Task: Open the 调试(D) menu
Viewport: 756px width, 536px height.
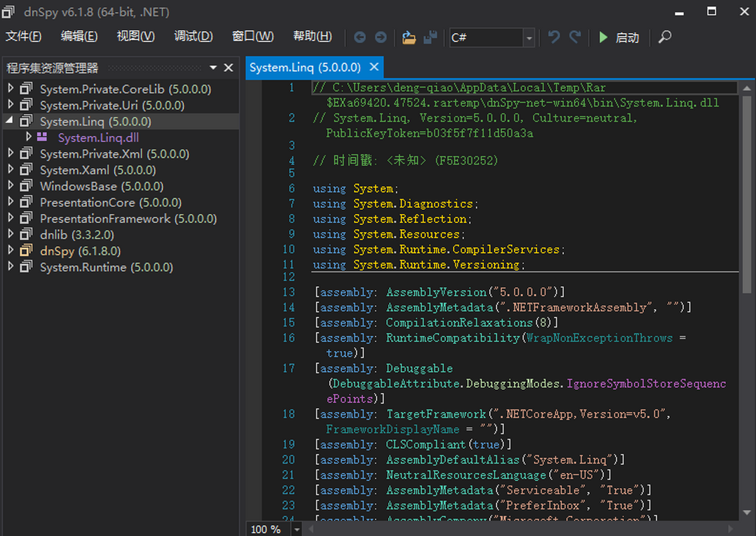Action: pyautogui.click(x=193, y=37)
